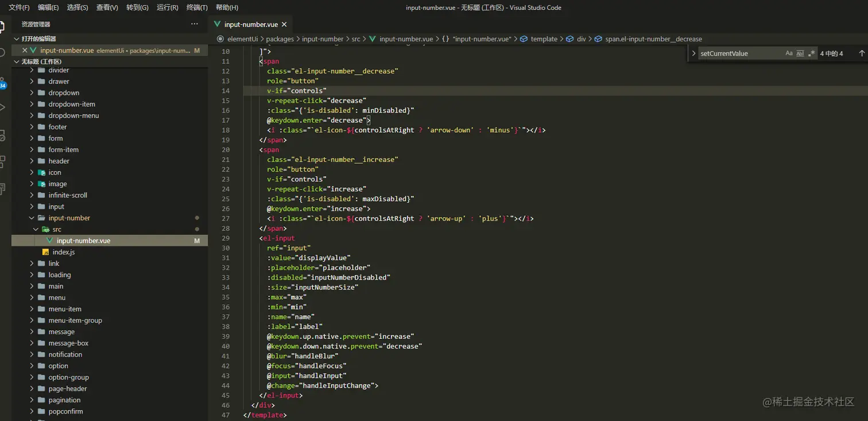Click the form folder icon
The image size is (868, 421).
coord(41,138)
